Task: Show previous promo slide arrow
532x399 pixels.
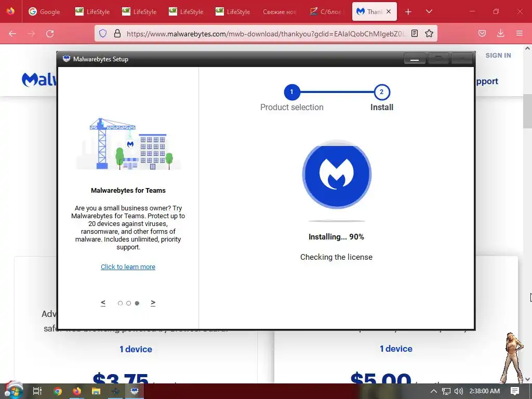Action: pyautogui.click(x=103, y=303)
